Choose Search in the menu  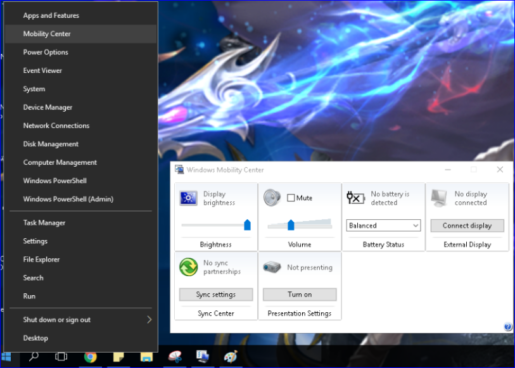click(x=80, y=278)
